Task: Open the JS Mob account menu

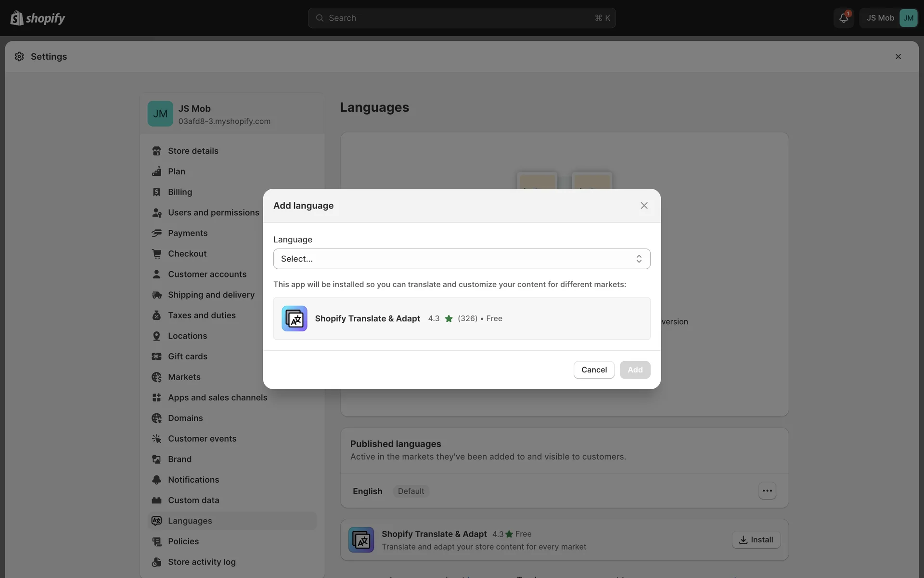Action: tap(889, 18)
